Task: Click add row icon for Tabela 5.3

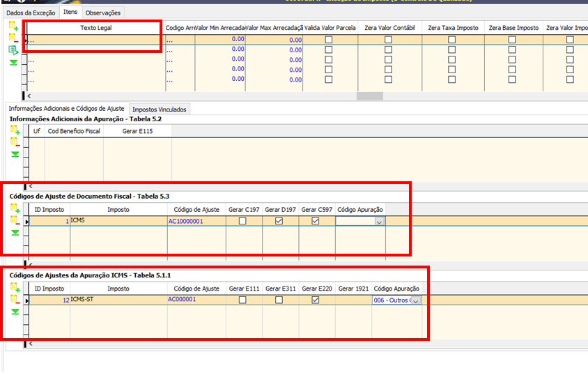Action: click(x=15, y=208)
